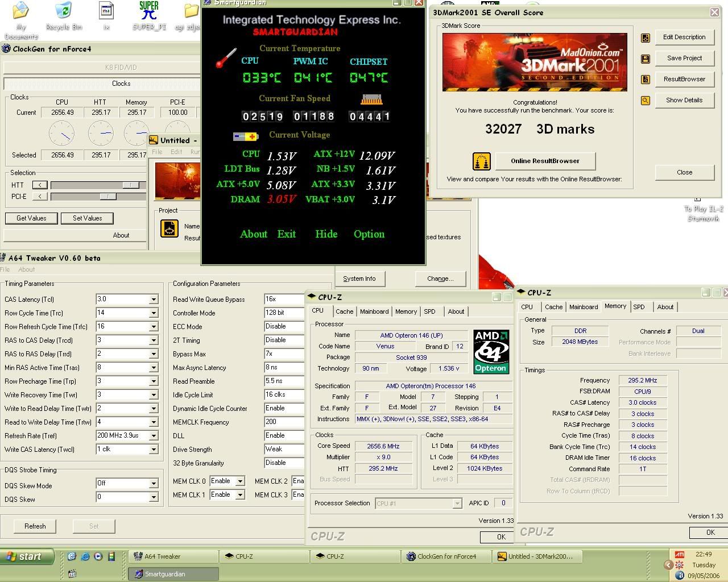Click the PCI-E decrease arrow button in ClockGen
Viewport: 728px width, 582px height.
click(x=40, y=196)
